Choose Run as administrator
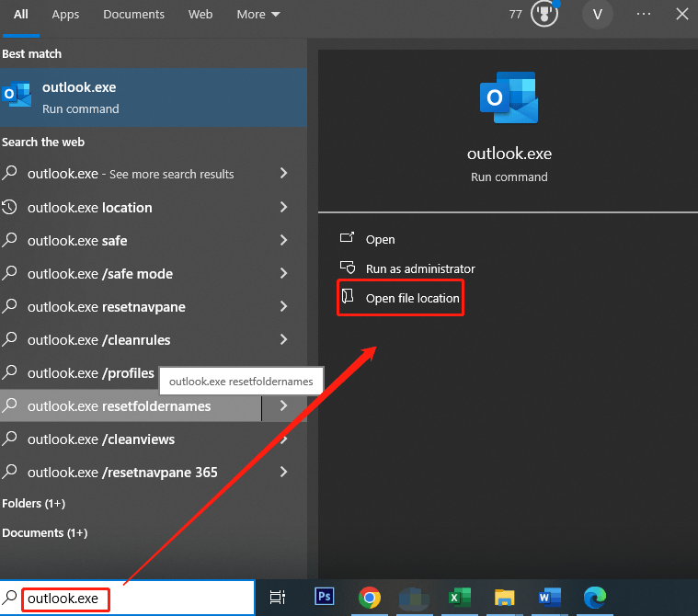 tap(420, 268)
